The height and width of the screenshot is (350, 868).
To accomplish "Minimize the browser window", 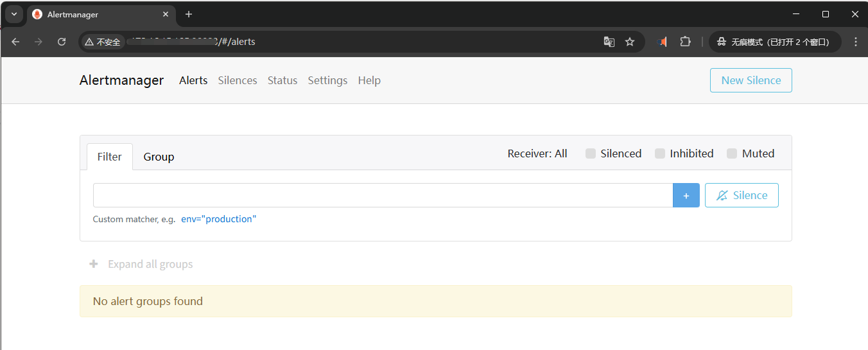I will coord(796,14).
